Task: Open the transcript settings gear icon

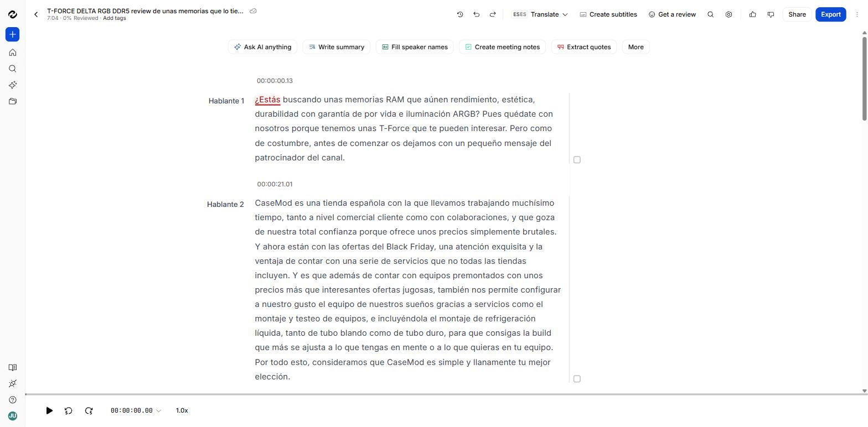Action: click(728, 14)
